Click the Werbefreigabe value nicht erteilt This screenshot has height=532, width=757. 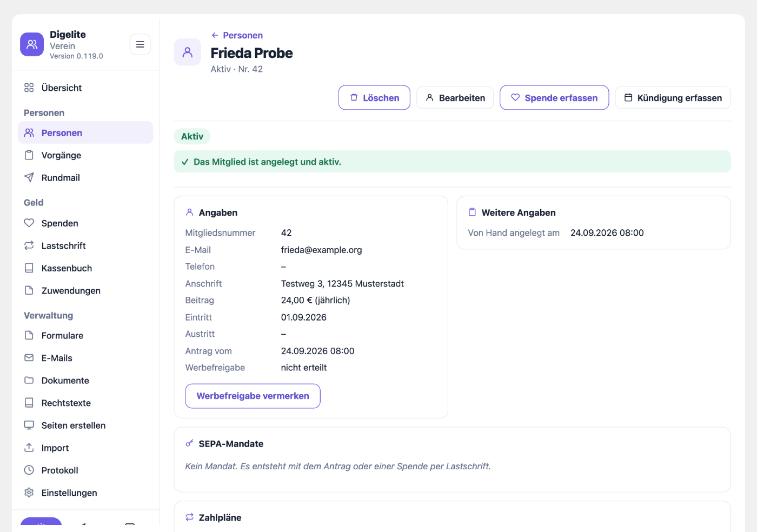point(303,368)
